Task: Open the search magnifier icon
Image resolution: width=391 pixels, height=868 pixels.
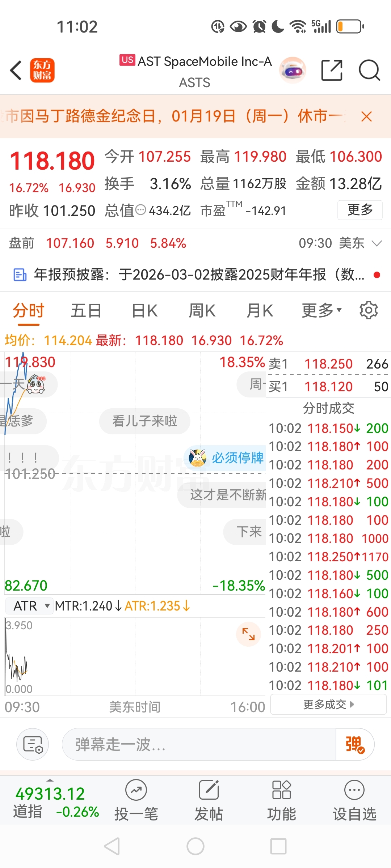Action: 369,70
